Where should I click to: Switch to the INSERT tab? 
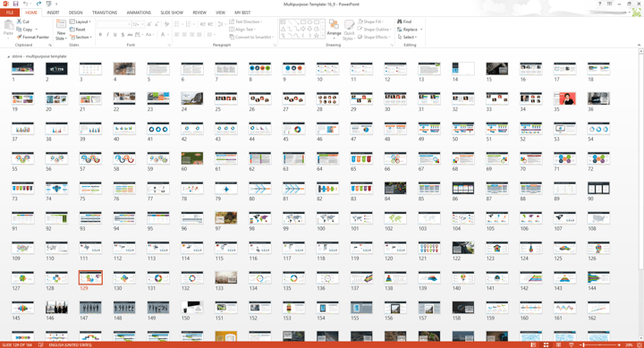point(53,13)
